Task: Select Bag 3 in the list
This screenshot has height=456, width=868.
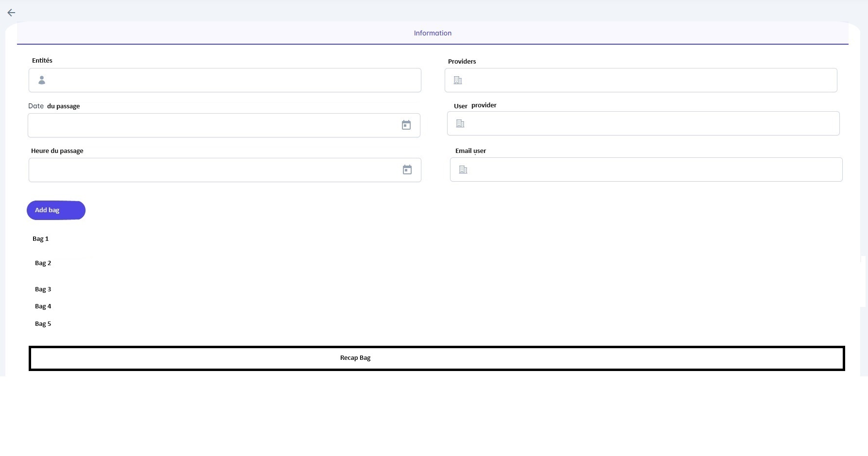Action: [43, 289]
